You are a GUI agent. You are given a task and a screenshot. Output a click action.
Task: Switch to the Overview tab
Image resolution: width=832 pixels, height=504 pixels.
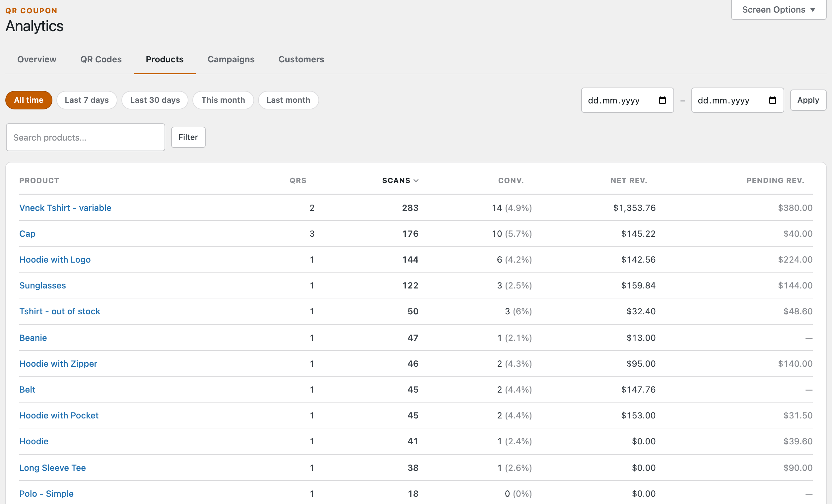[37, 59]
